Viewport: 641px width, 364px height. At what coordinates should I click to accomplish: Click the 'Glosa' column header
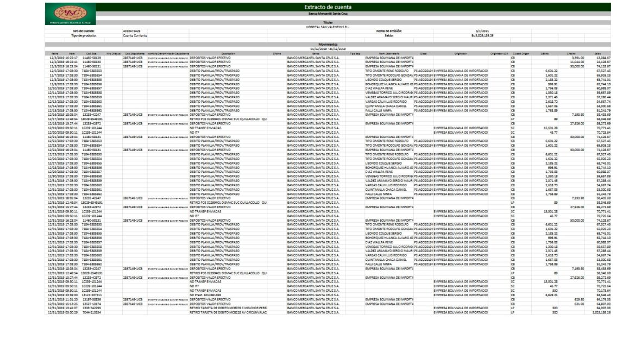point(423,54)
